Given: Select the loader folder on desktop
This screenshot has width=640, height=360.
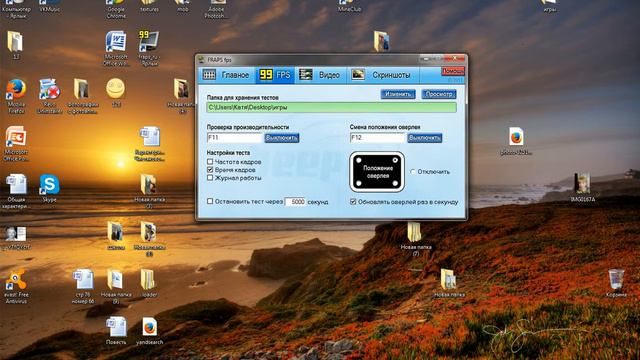Looking at the screenshot, I should pos(148,283).
